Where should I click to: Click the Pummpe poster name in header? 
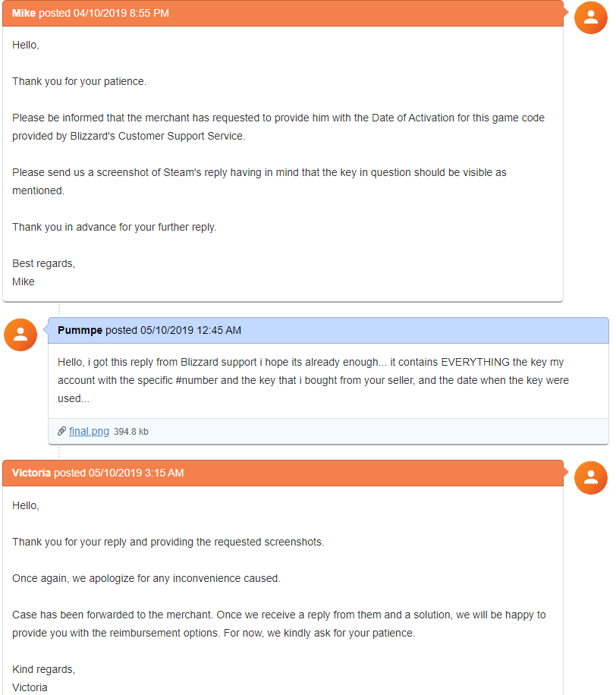click(x=80, y=330)
